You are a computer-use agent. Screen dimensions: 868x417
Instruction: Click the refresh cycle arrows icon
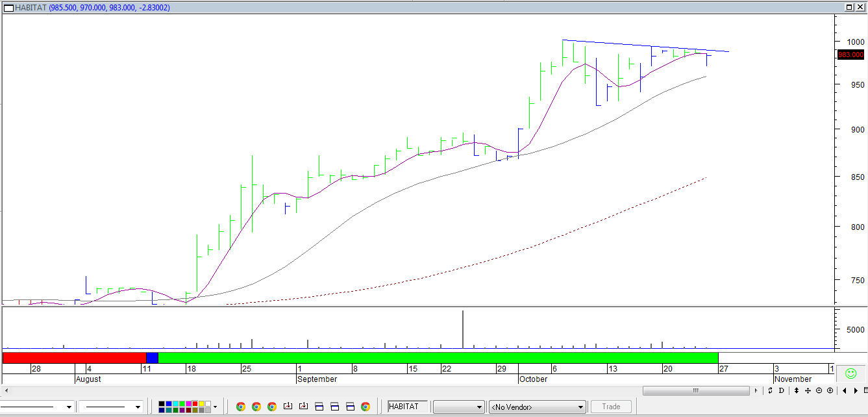(770, 390)
